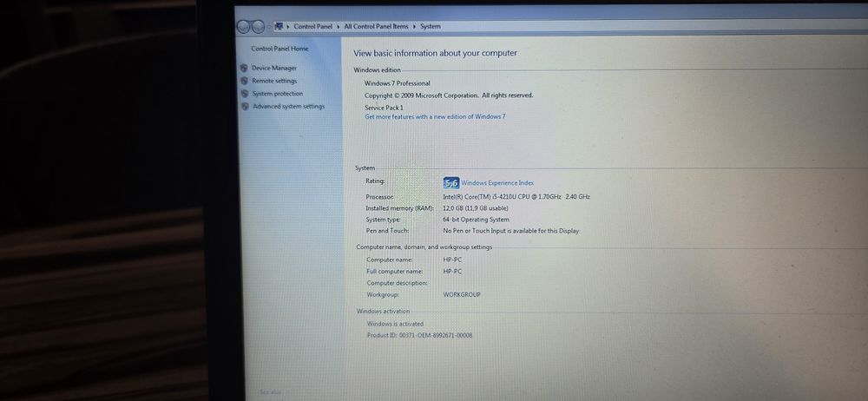868x401 pixels.
Task: Expand arrow after All Control Panel Items
Action: 414,27
